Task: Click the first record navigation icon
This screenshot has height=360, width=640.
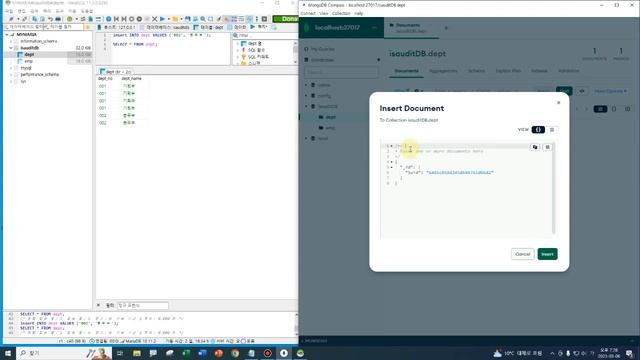Action: coord(116,19)
